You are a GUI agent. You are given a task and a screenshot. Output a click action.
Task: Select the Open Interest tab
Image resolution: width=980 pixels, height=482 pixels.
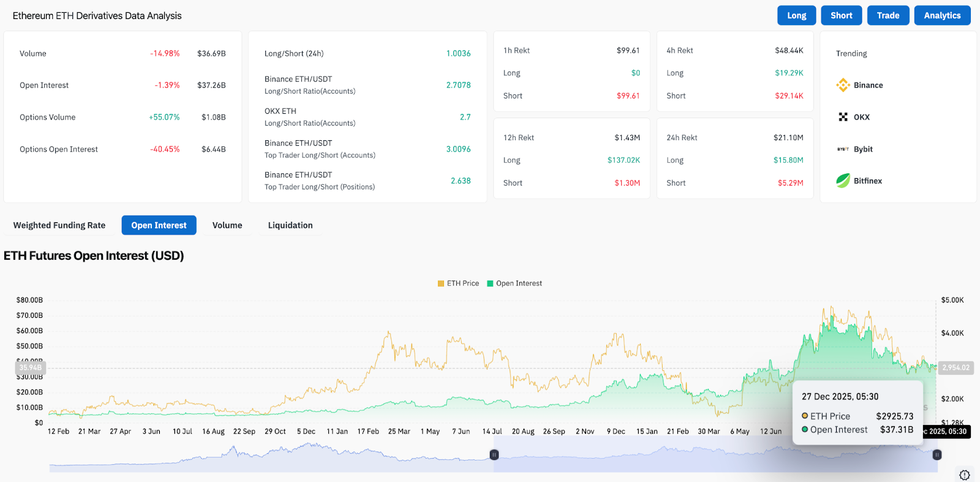(159, 225)
